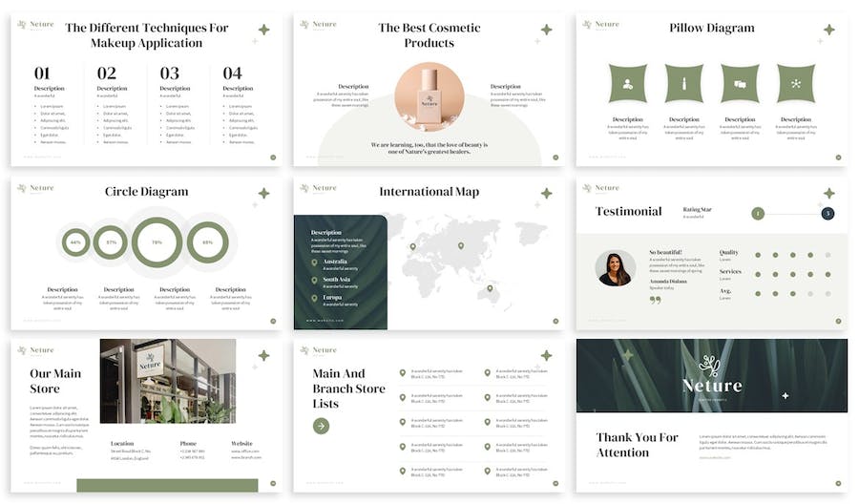Click the Neture logo on the Thank You slide
Viewport: 859px width, 504px height.
coord(711,375)
